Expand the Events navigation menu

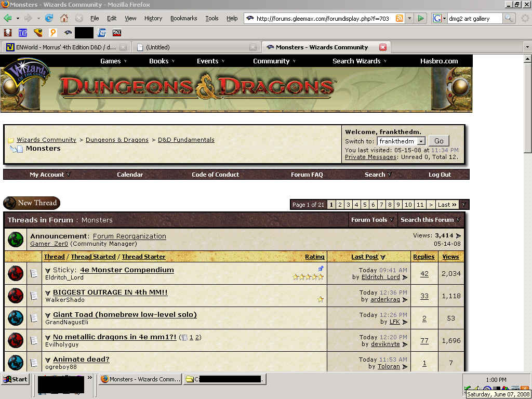(x=210, y=61)
